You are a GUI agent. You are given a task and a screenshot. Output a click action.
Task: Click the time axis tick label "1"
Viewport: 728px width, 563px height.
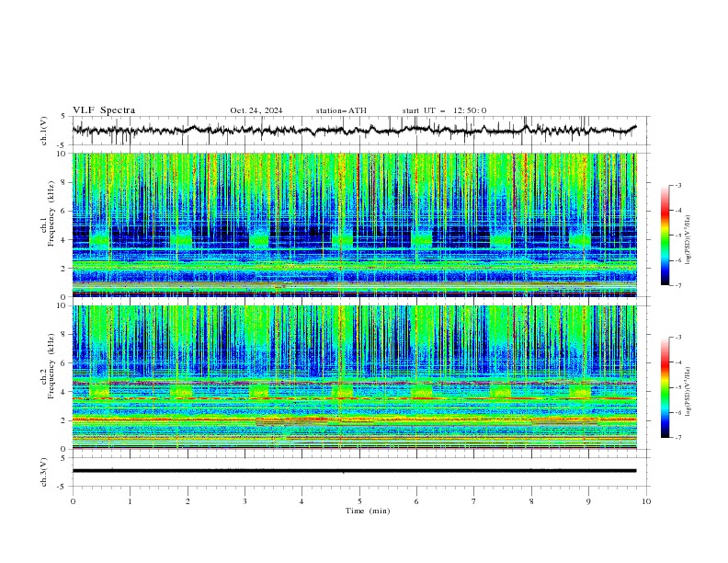[130, 501]
